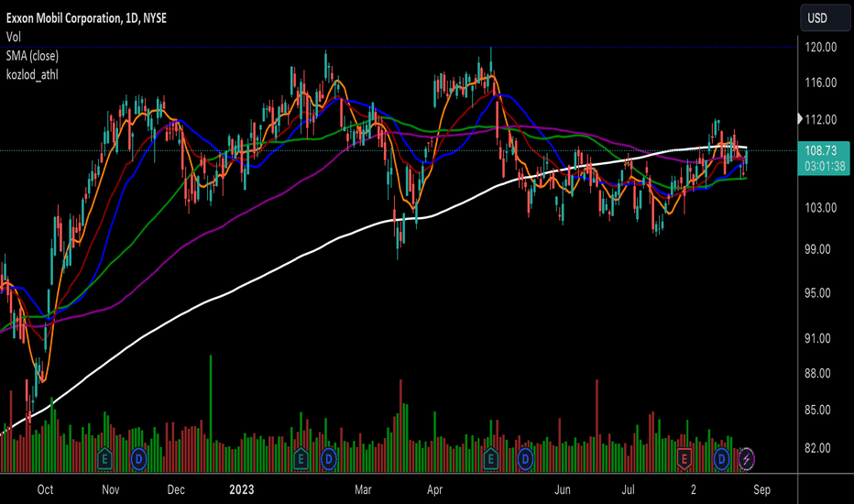The image size is (854, 504).
Task: Click the Oct label on time axis
Action: [x=45, y=489]
